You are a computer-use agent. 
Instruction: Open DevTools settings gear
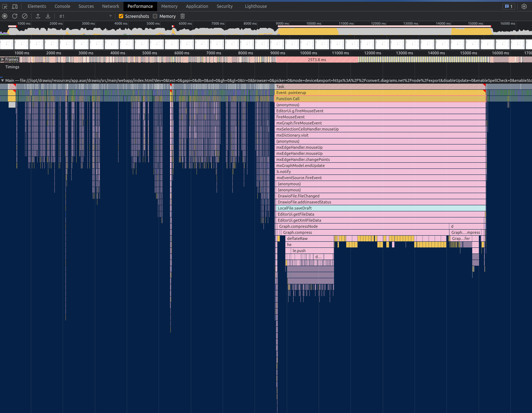click(524, 6)
